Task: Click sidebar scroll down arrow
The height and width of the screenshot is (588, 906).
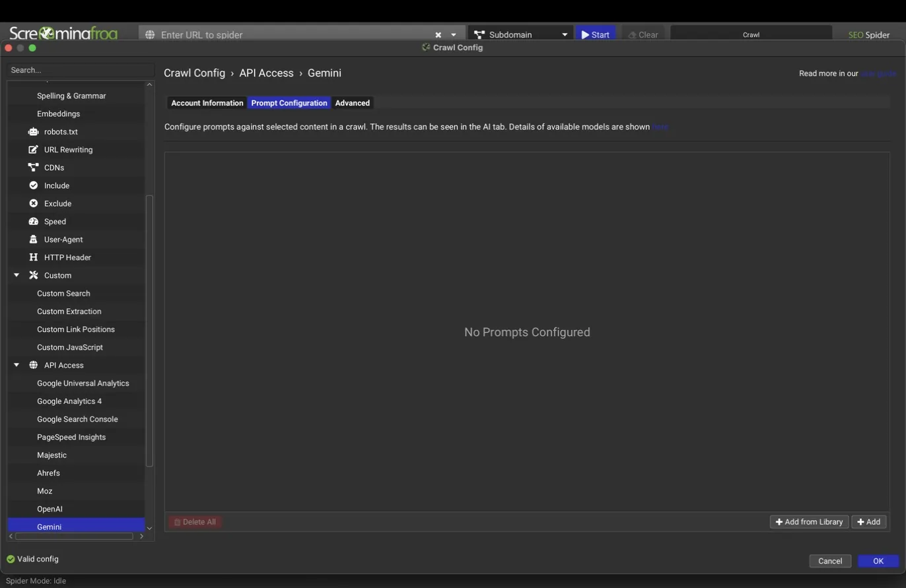Action: point(149,528)
